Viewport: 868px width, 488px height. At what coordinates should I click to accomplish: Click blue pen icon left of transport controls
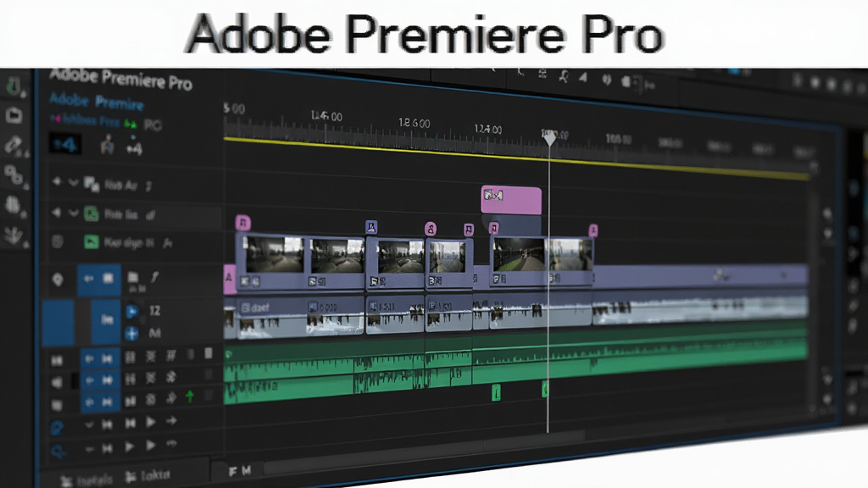[57, 427]
